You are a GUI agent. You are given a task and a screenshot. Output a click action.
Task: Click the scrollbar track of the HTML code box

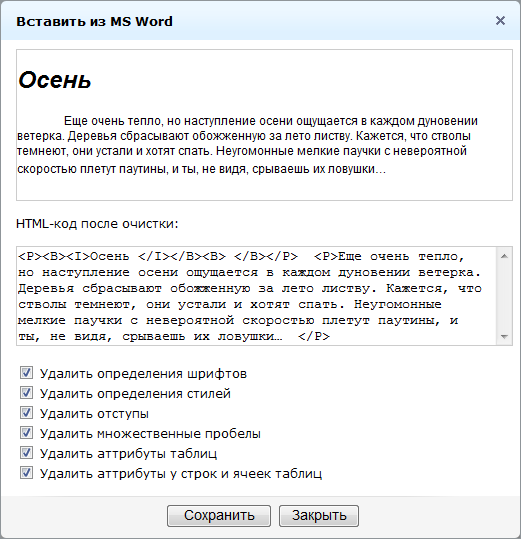click(x=504, y=296)
